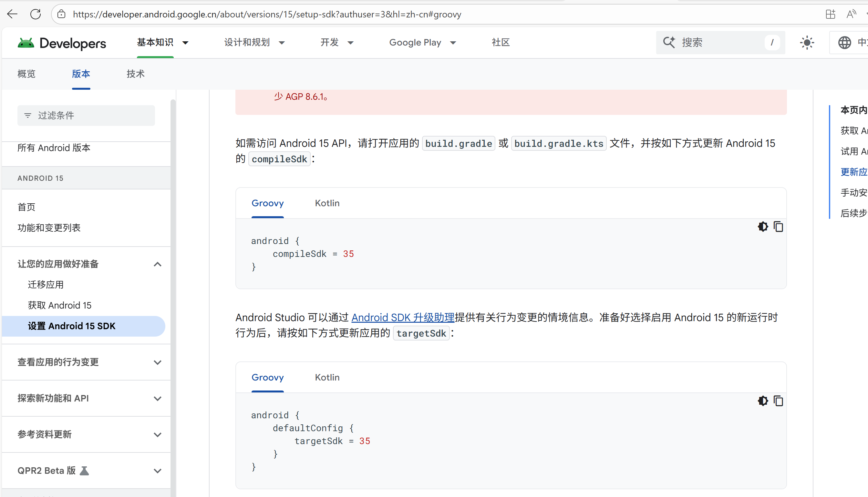Jump to 获取 in page outline
The height and width of the screenshot is (497, 868).
pos(854,130)
